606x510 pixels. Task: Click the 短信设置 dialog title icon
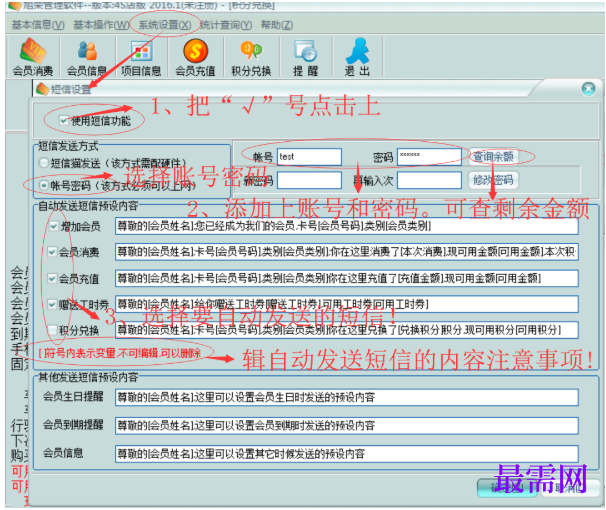click(x=42, y=89)
